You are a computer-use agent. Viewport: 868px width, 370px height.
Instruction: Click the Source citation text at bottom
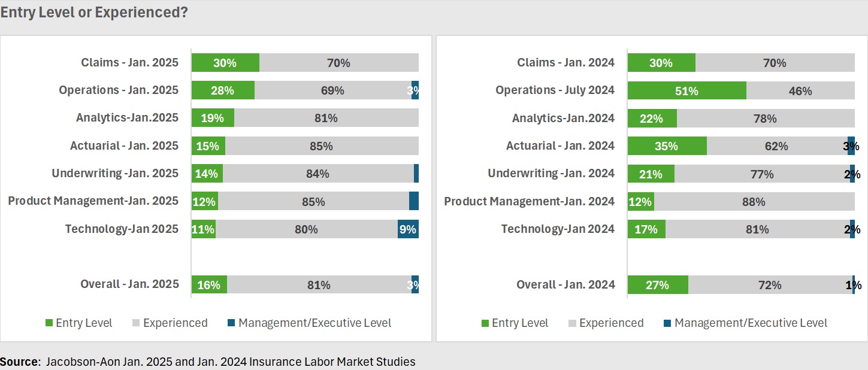207,362
